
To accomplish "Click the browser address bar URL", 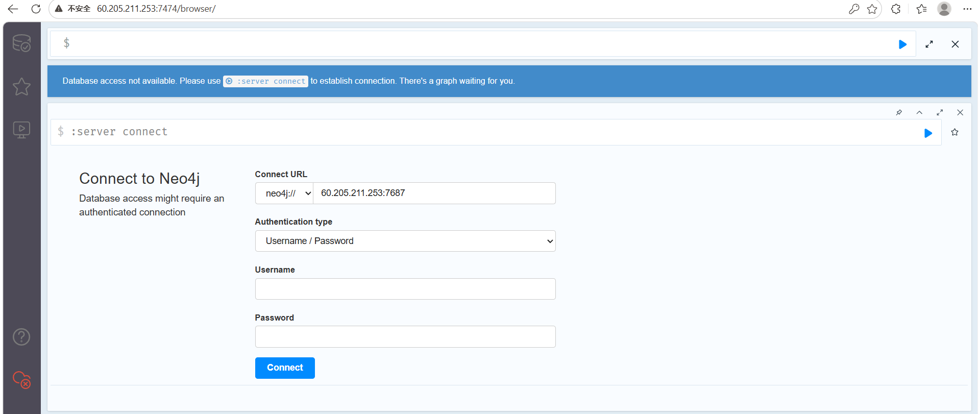I will coord(156,9).
